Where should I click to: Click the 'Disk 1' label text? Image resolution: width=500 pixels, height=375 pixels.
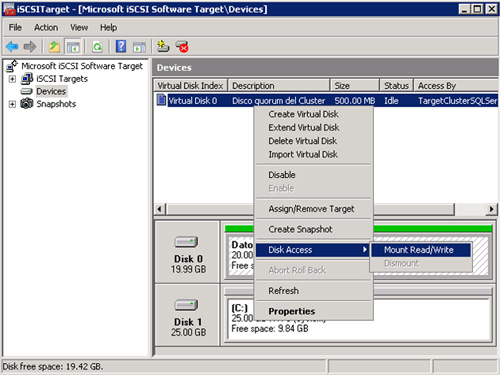(x=188, y=322)
